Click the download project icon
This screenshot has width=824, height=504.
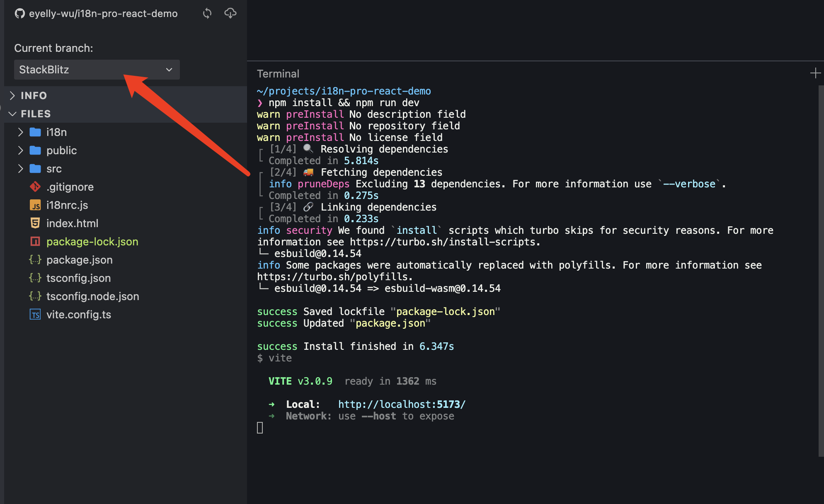tap(230, 13)
